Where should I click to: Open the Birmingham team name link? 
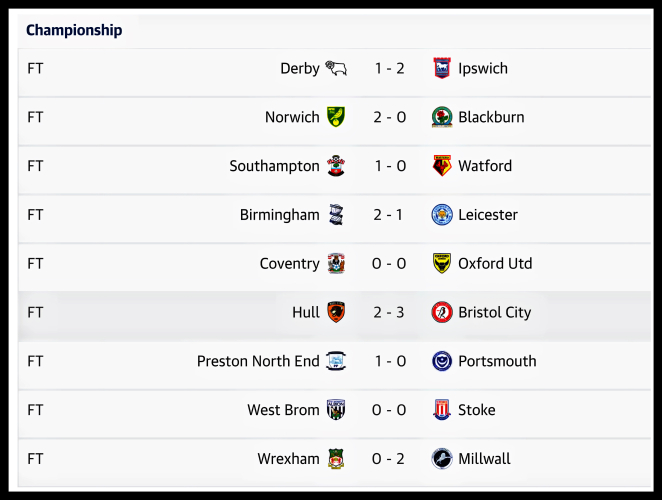(280, 215)
